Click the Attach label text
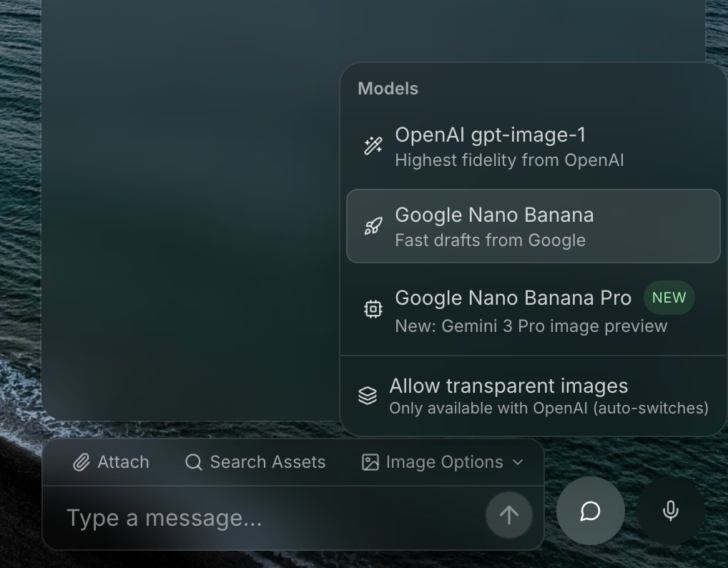The width and height of the screenshot is (728, 568). [x=123, y=463]
